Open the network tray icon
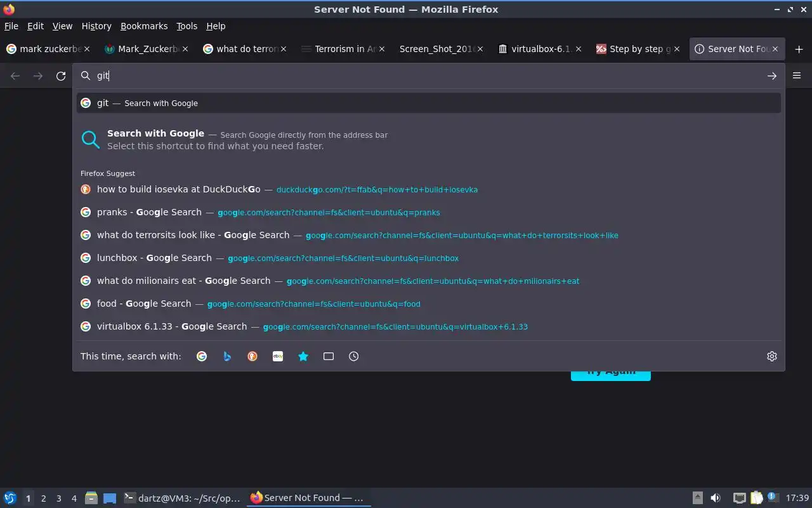 point(739,498)
